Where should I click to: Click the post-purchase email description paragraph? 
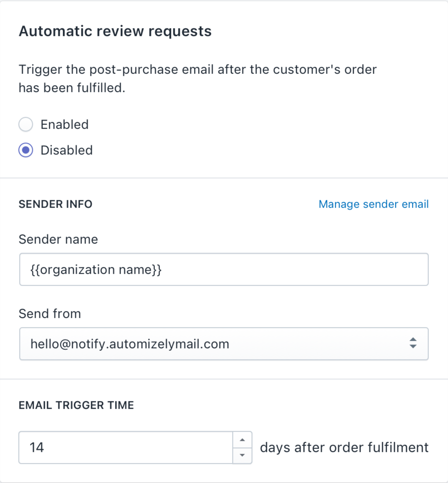[197, 79]
